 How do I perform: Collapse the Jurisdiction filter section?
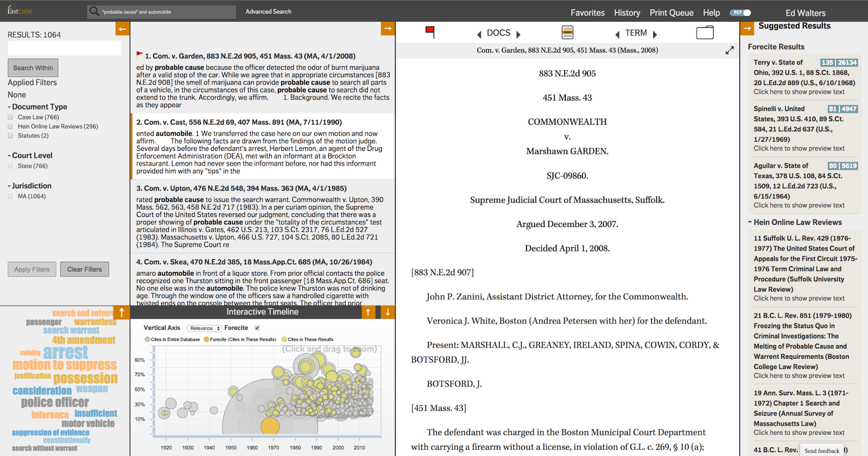pos(30,186)
